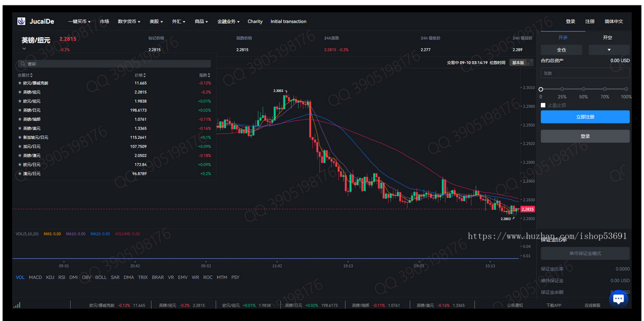Image resolution: width=644 pixels, height=321 pixels.
Task: Open the 公告通知 footer link
Action: (x=515, y=305)
